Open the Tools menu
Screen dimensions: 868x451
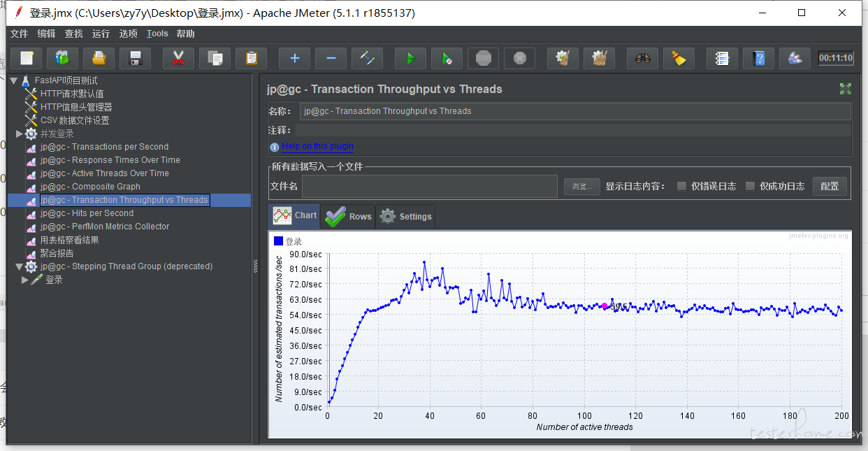tap(157, 34)
